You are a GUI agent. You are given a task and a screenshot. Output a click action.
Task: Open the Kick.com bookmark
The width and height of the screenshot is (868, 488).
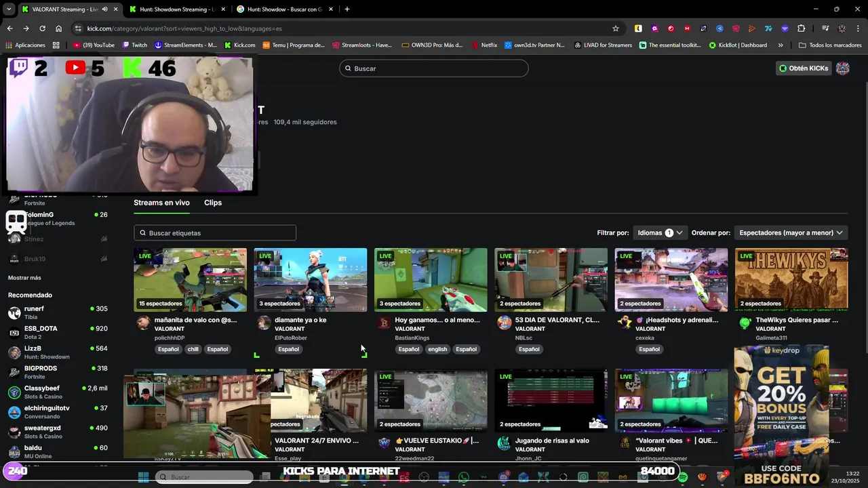[240, 45]
